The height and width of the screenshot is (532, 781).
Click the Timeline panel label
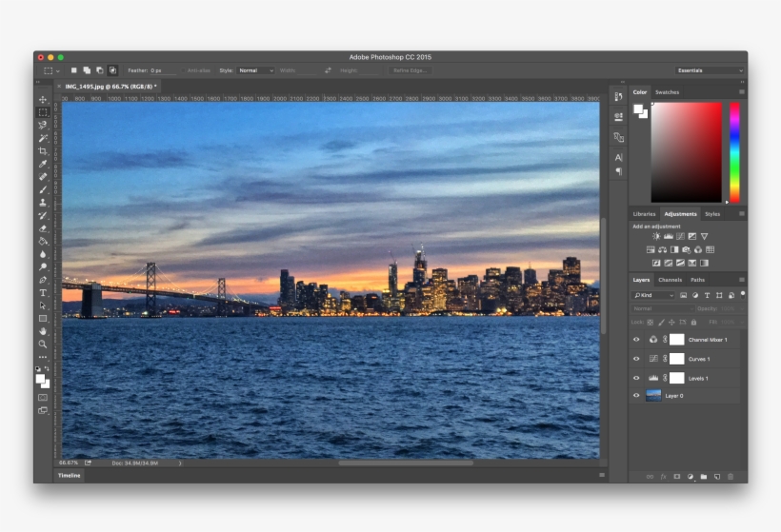[70, 474]
